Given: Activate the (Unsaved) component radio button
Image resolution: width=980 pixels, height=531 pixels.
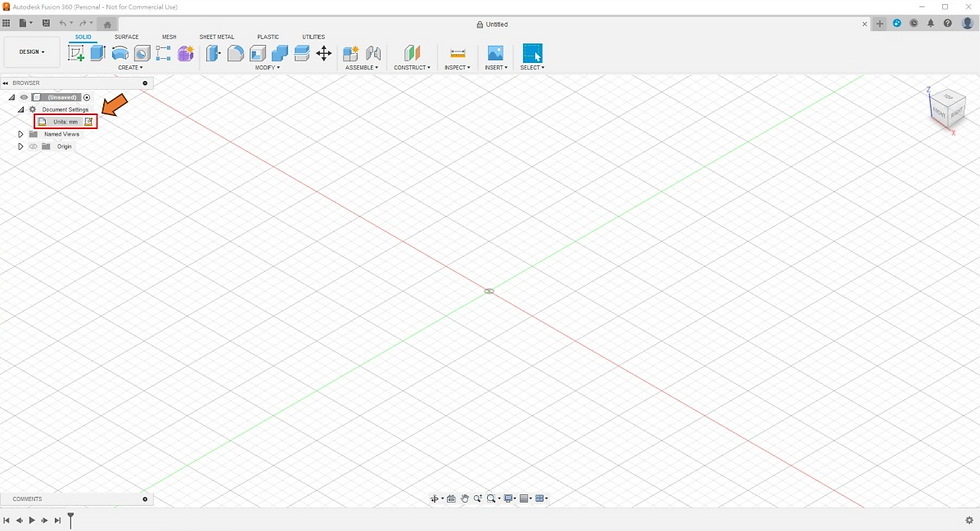Looking at the screenshot, I should pyautogui.click(x=87, y=97).
